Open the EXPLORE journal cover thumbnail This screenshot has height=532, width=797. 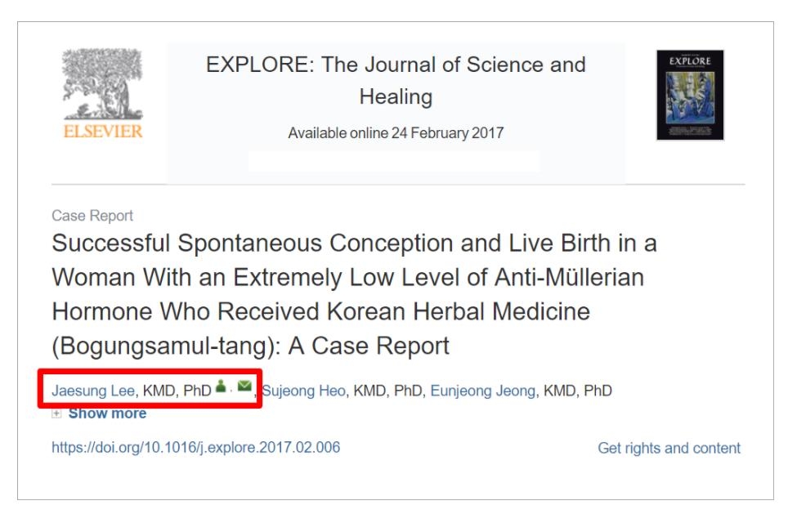[x=690, y=95]
